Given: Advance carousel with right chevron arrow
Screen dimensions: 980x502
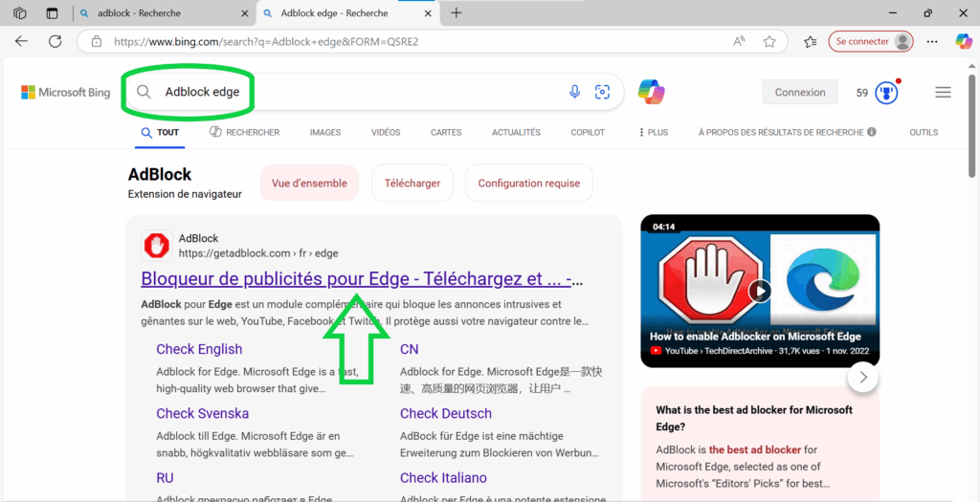Looking at the screenshot, I should pos(863,378).
